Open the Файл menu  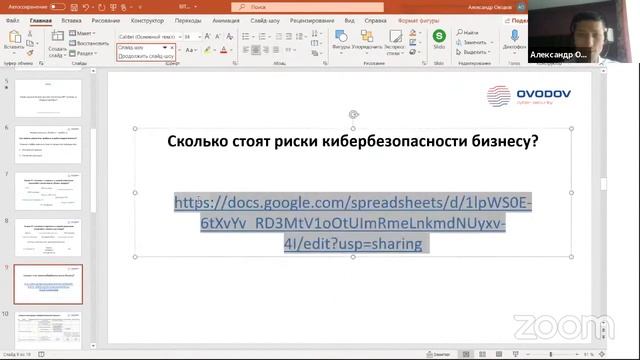coord(12,20)
